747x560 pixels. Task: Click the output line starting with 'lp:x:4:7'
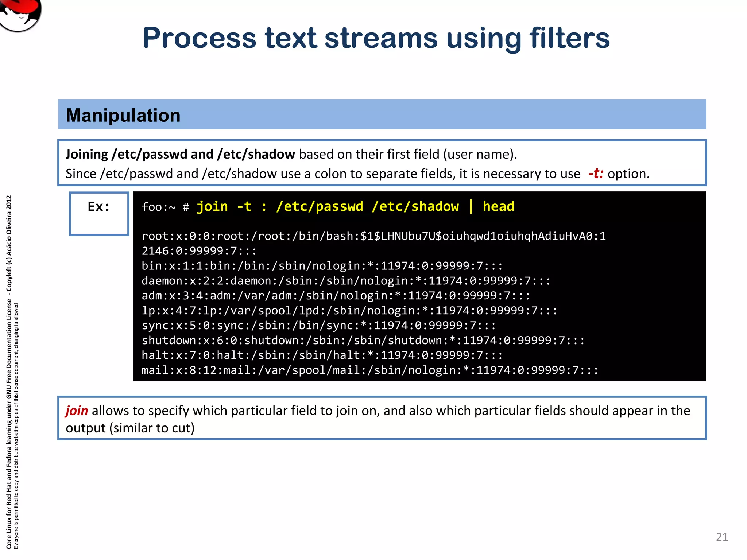349,311
